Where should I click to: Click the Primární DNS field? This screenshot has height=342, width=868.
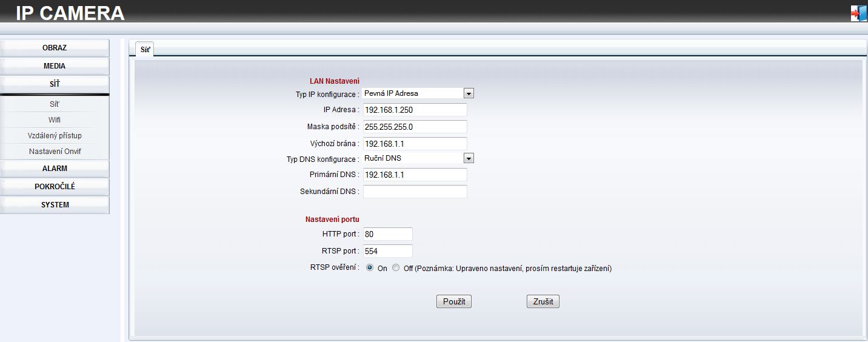(415, 175)
